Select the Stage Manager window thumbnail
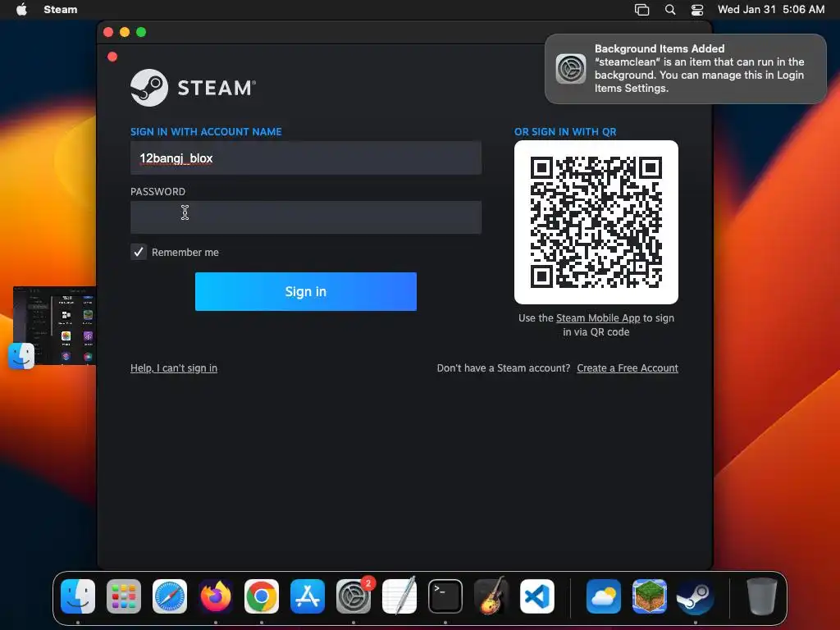 coord(55,326)
